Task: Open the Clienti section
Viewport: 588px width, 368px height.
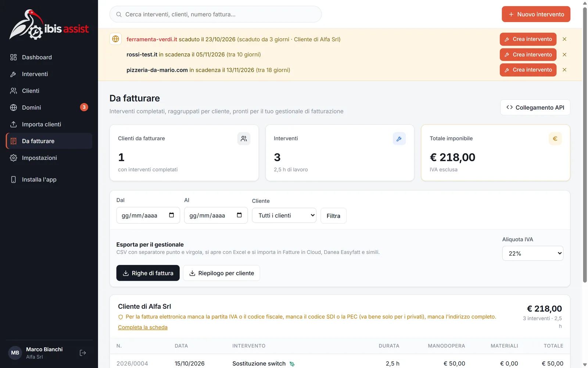Action: click(49, 91)
